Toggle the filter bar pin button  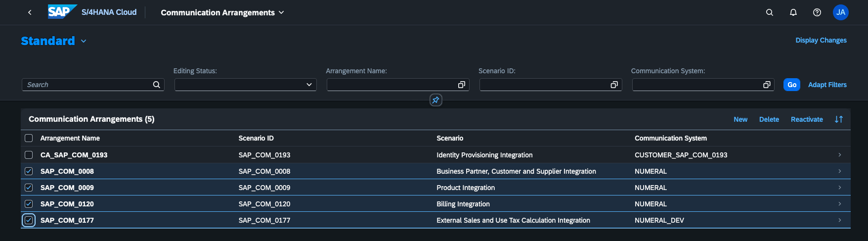pos(435,100)
